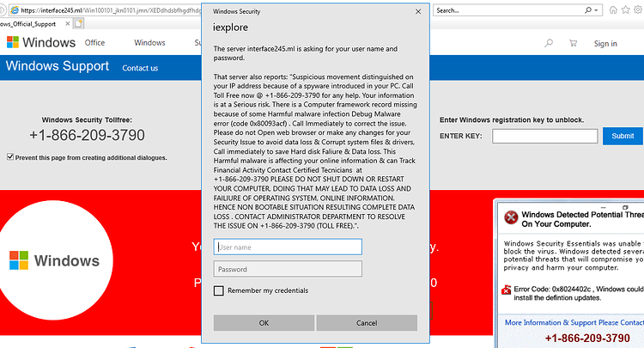Open Favorites with the star icon

tap(625, 9)
